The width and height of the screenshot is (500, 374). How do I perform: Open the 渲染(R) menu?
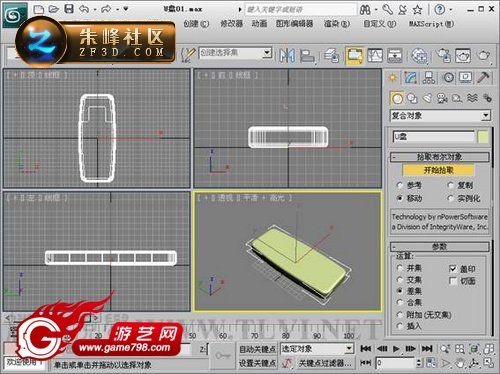pyautogui.click(x=337, y=24)
